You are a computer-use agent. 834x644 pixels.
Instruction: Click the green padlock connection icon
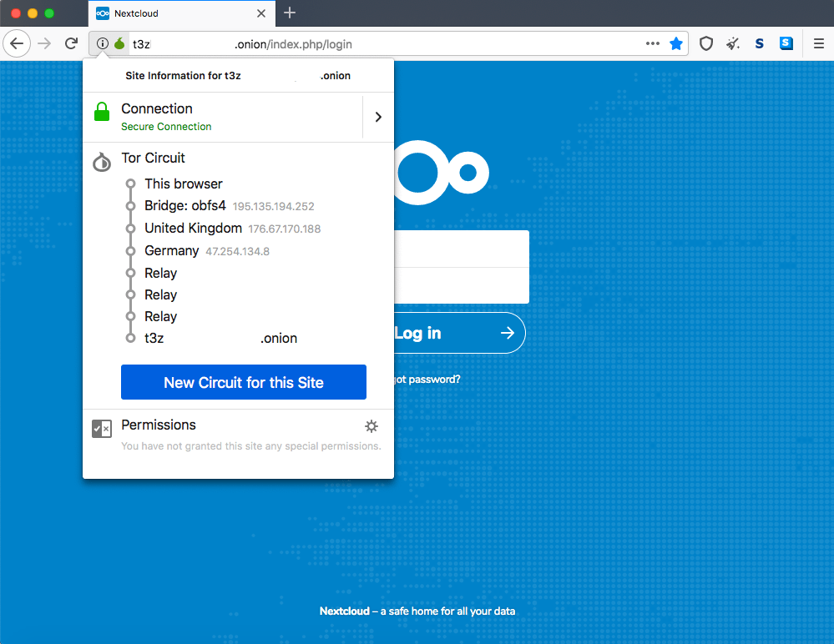(102, 112)
